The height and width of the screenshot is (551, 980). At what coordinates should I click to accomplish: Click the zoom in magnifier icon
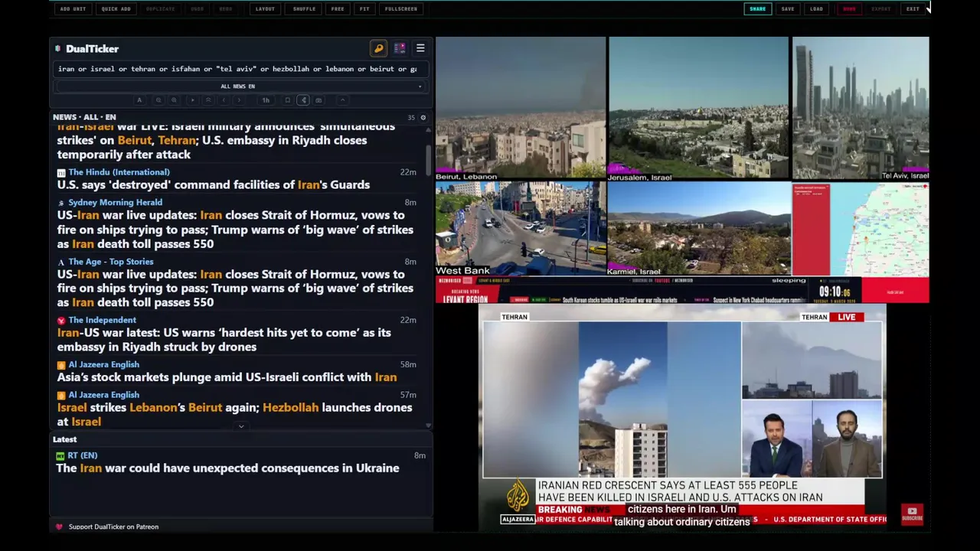coord(174,100)
